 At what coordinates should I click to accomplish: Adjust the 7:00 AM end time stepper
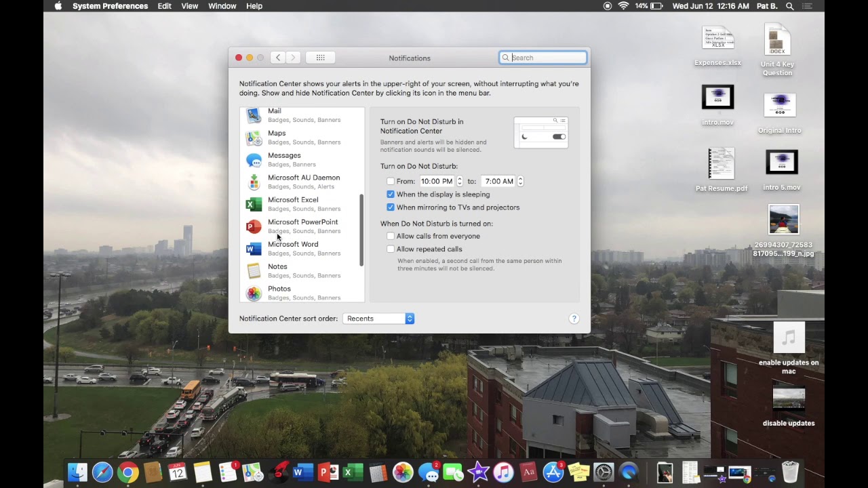521,181
